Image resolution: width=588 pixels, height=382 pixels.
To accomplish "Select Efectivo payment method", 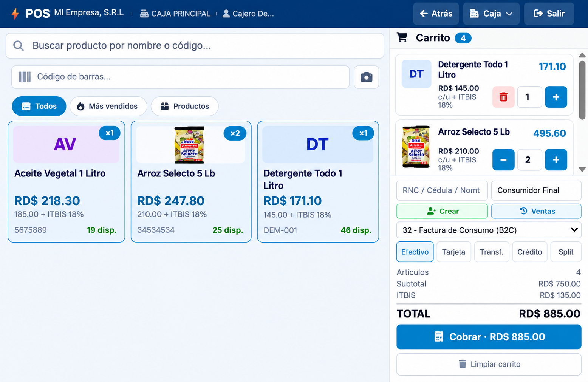I will click(x=415, y=252).
